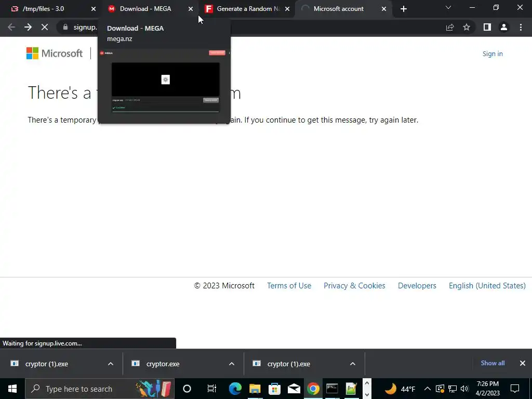
Task: Change language via English (United States)
Action: 487,286
